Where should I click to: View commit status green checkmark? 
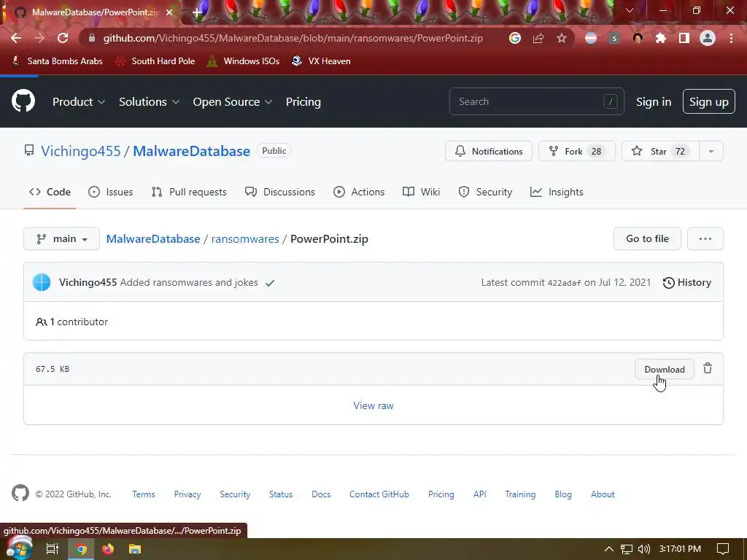(270, 283)
